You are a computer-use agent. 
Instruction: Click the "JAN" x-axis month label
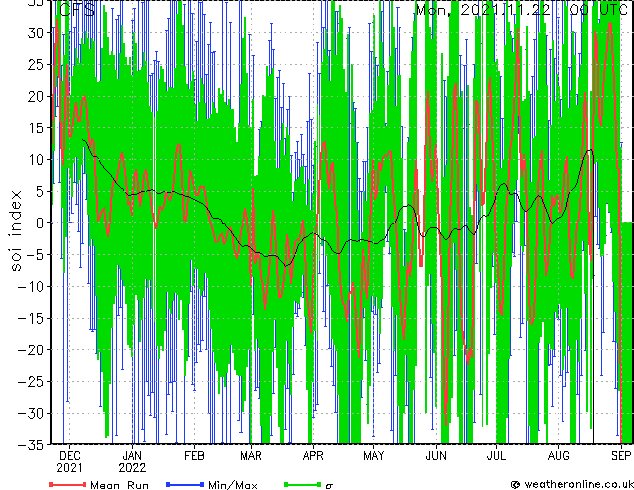(x=132, y=456)
